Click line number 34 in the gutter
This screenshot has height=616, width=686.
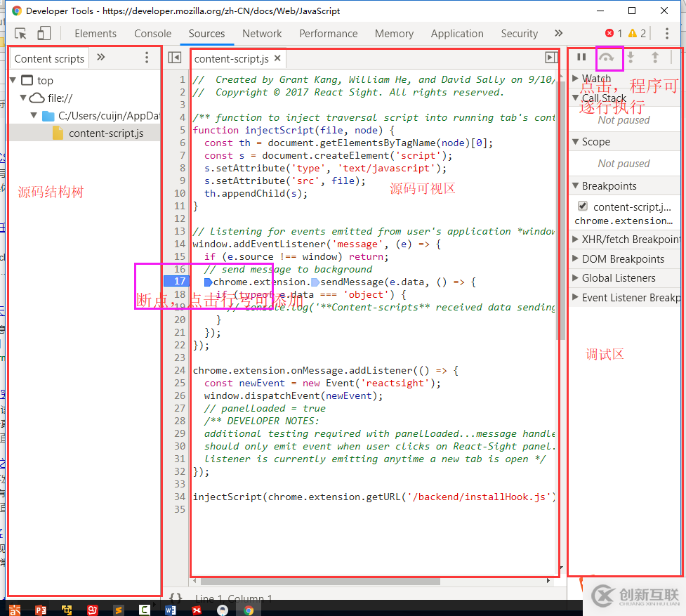(x=180, y=497)
